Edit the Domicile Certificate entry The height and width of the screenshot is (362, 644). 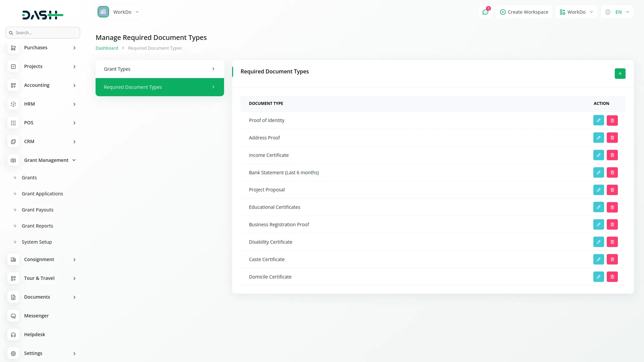point(598,277)
